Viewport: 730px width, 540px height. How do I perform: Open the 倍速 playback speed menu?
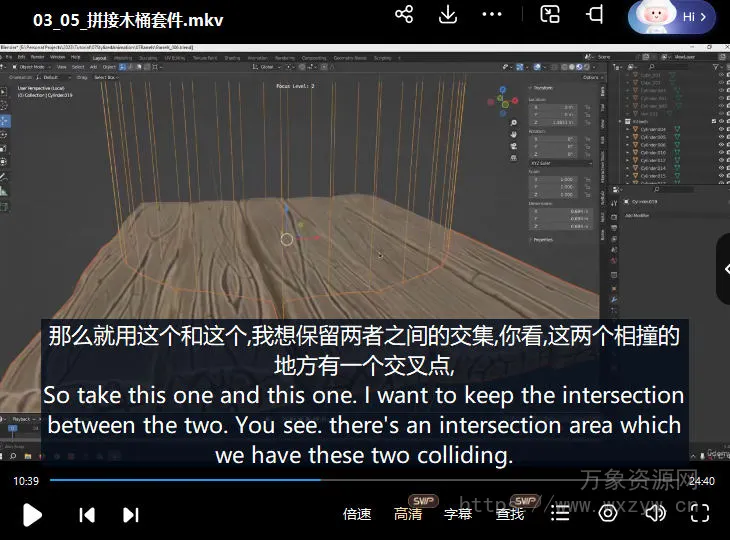tap(357, 514)
